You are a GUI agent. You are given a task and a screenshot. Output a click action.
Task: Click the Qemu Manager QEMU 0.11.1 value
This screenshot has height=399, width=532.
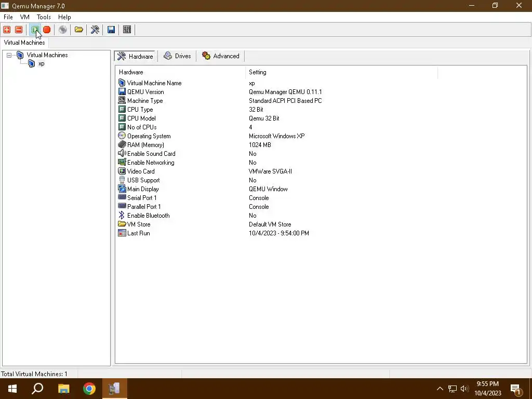tap(285, 92)
